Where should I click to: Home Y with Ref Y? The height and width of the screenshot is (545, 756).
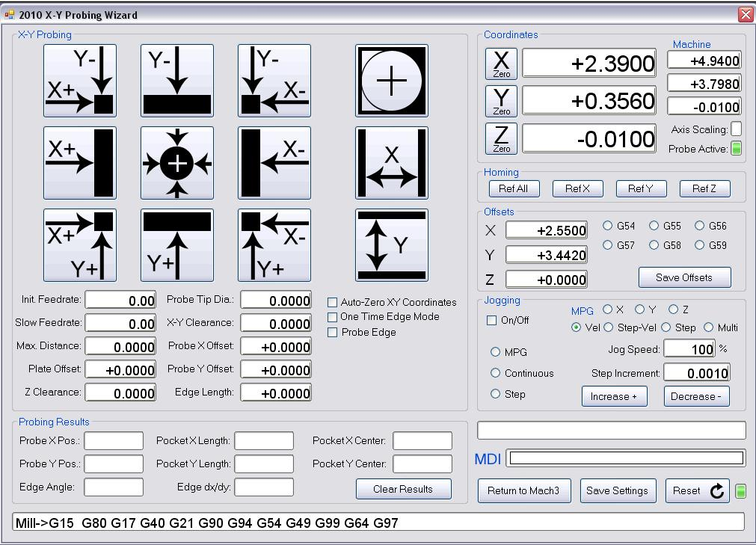coord(642,188)
